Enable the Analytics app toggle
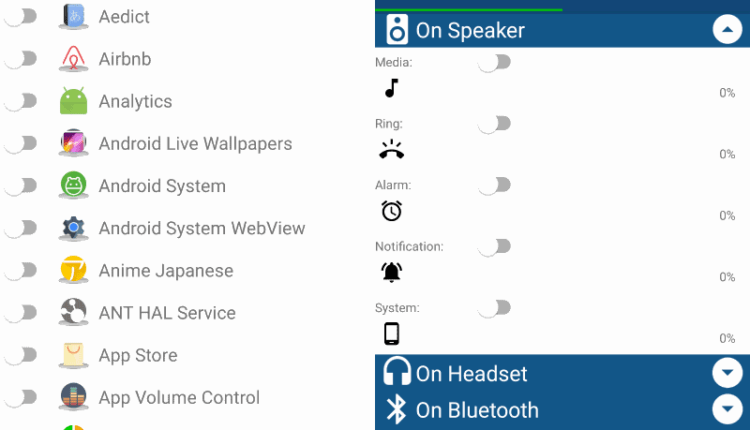The image size is (750, 430). [21, 101]
